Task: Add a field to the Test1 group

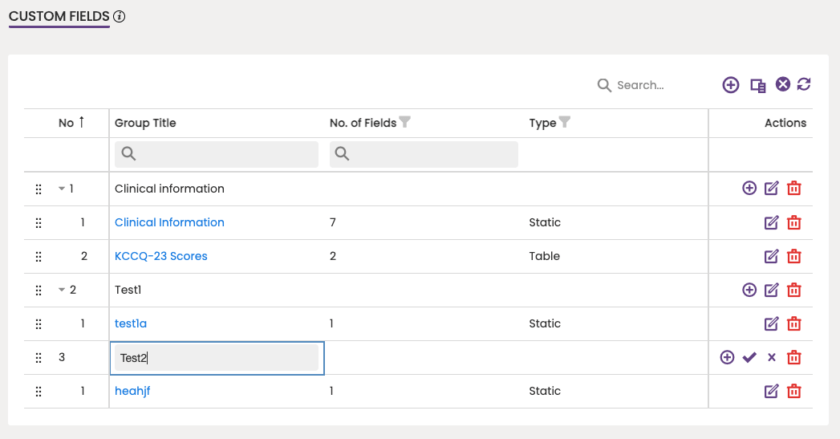Action: coord(749,290)
